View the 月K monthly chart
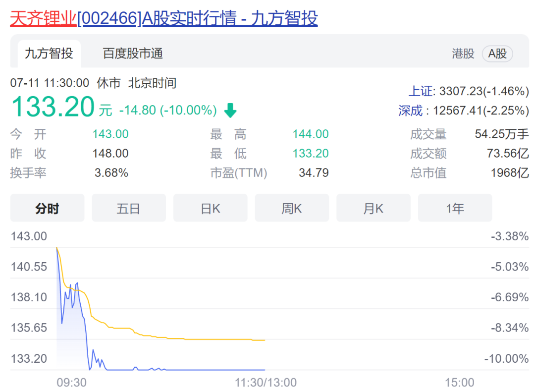 pyautogui.click(x=373, y=208)
